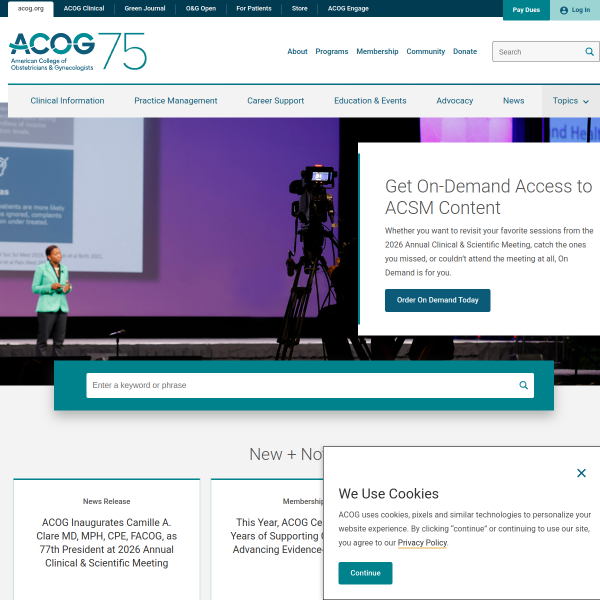The height and width of the screenshot is (600, 600).
Task: Open the ACOG Inaugurates Camille A. Clare article
Action: (x=107, y=543)
